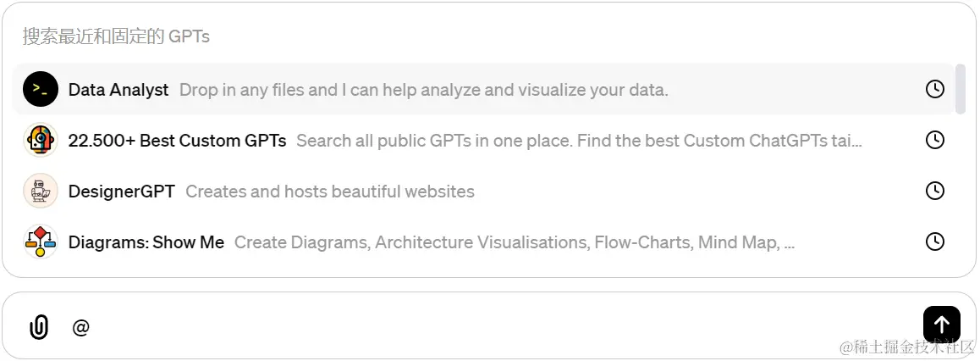Click the 22.500+ Best Custom GPTs avatar
Viewport: 980px width, 361px height.
[x=41, y=140]
